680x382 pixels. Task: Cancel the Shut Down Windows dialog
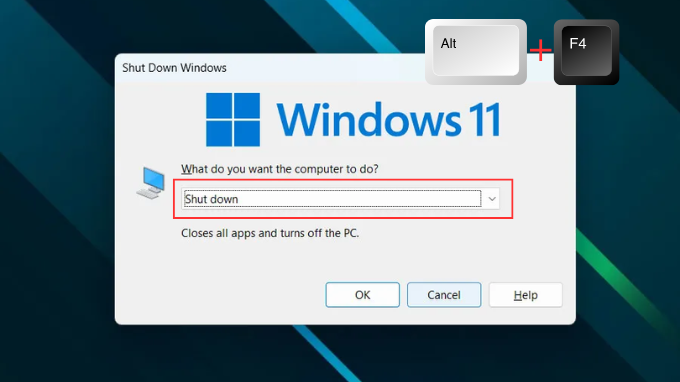point(444,295)
